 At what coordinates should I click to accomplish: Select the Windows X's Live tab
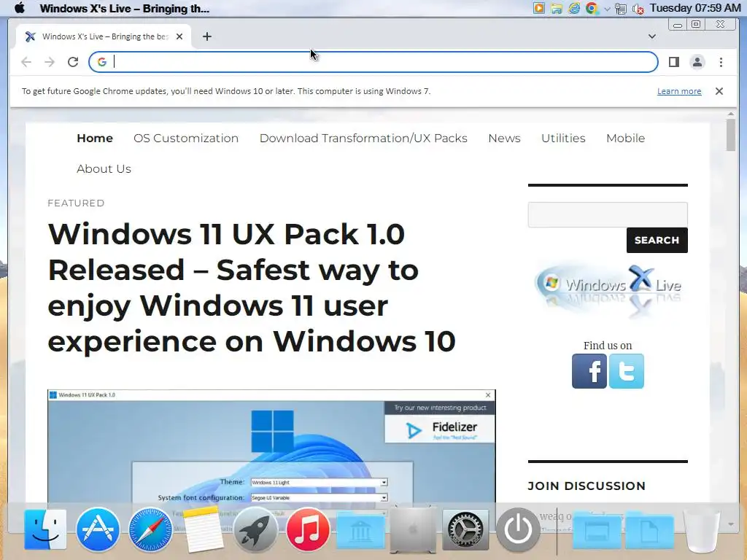click(x=104, y=36)
